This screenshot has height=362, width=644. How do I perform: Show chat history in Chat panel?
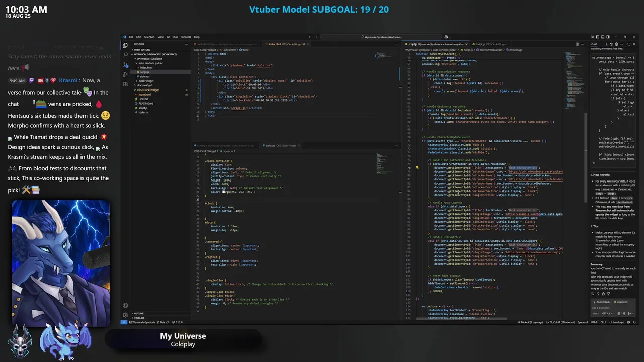coord(611,44)
